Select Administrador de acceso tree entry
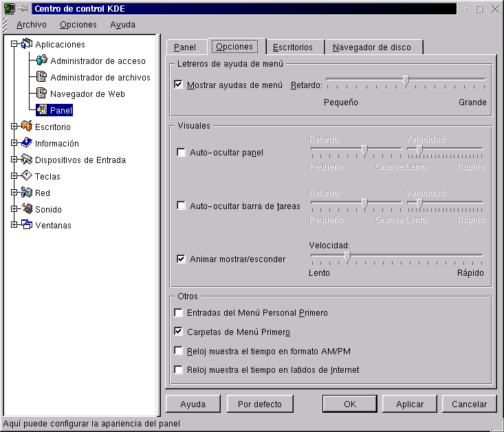 (98, 61)
